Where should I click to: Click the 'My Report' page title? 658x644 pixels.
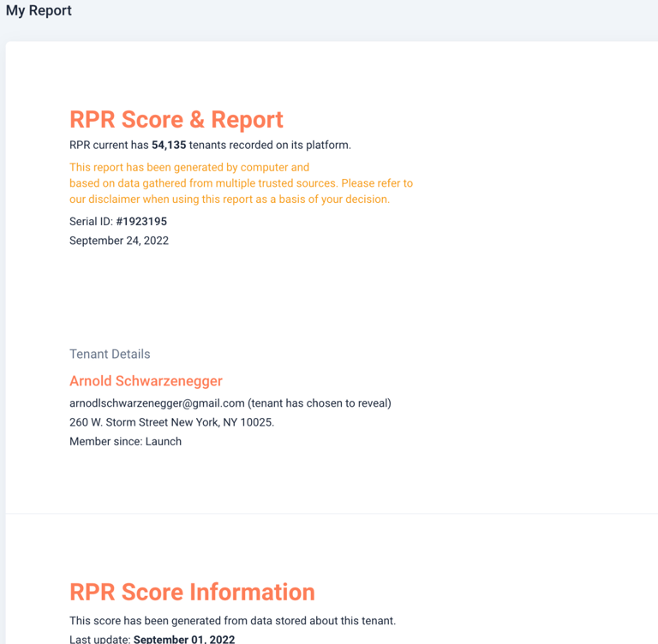point(39,10)
